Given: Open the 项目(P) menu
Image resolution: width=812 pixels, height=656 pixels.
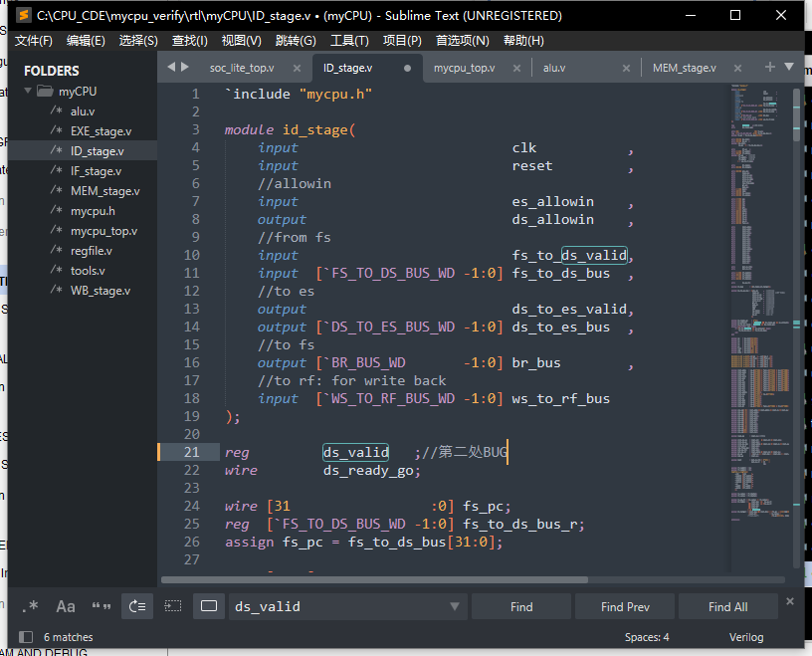Looking at the screenshot, I should [402, 41].
